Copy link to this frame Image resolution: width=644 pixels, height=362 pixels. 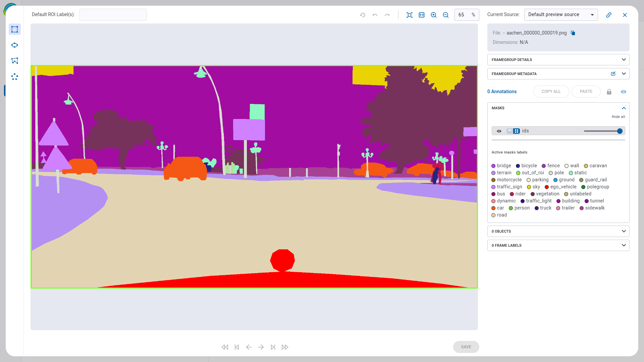609,15
